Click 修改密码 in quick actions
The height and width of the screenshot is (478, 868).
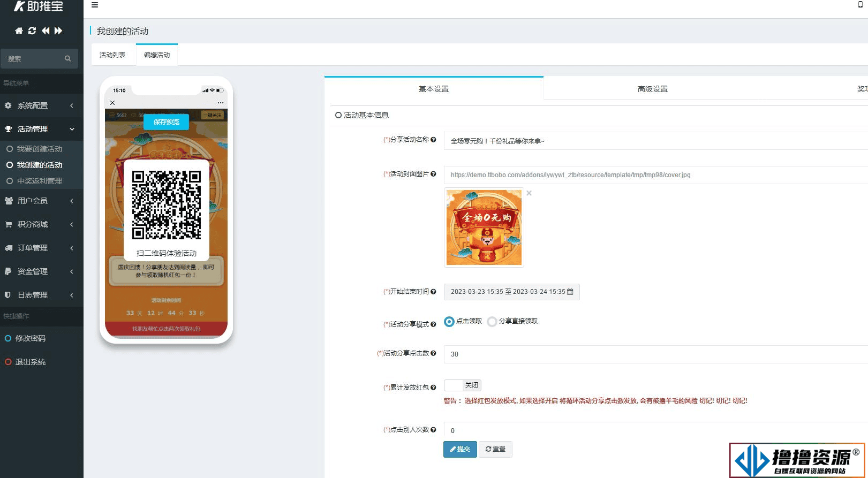pyautogui.click(x=31, y=338)
